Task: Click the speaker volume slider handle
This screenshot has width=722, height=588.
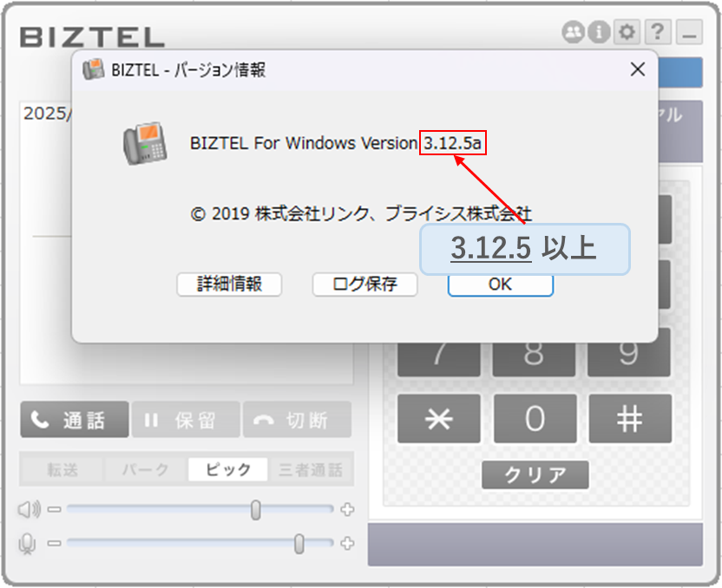Action: point(256,510)
